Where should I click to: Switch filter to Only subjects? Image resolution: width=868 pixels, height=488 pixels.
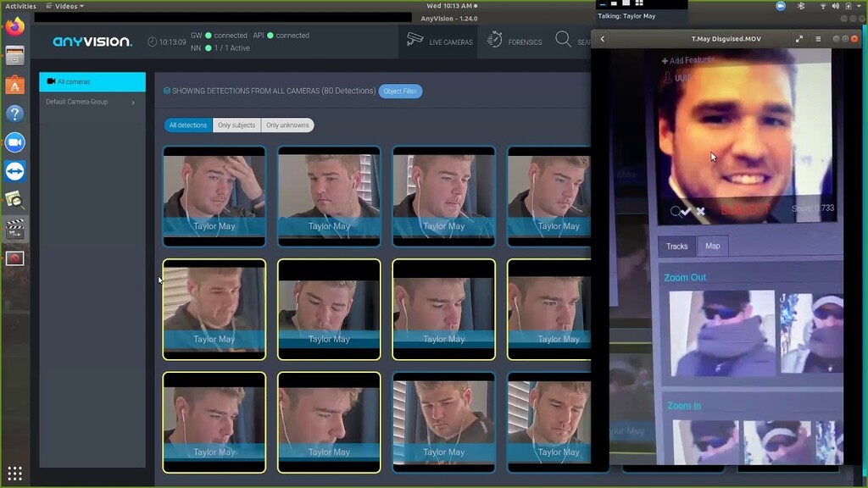236,125
